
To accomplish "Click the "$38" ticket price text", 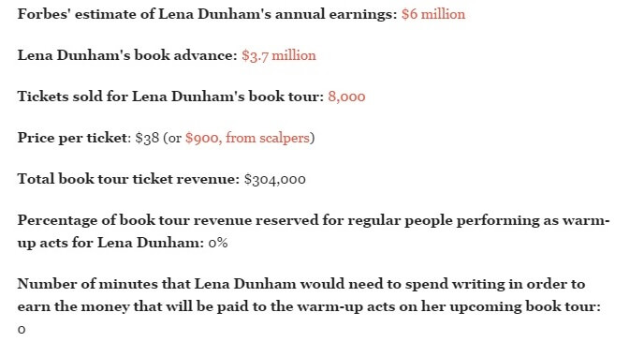I will [x=147, y=138].
